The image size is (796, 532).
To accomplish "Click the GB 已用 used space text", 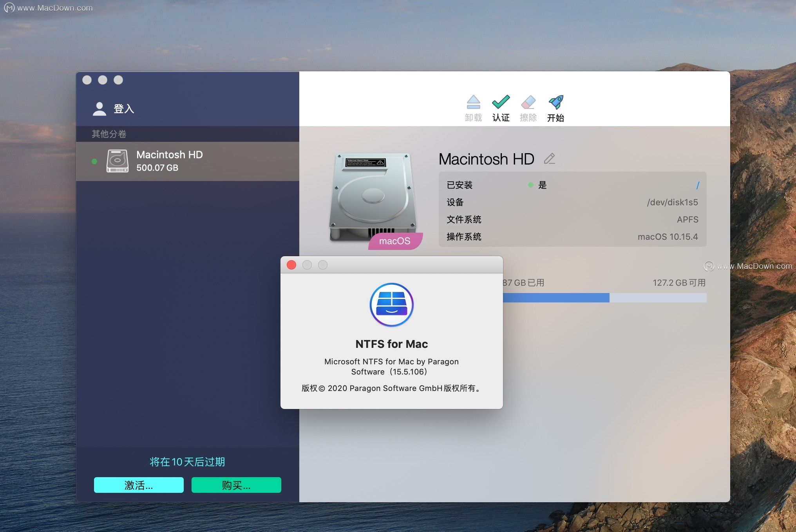I will pos(524,283).
